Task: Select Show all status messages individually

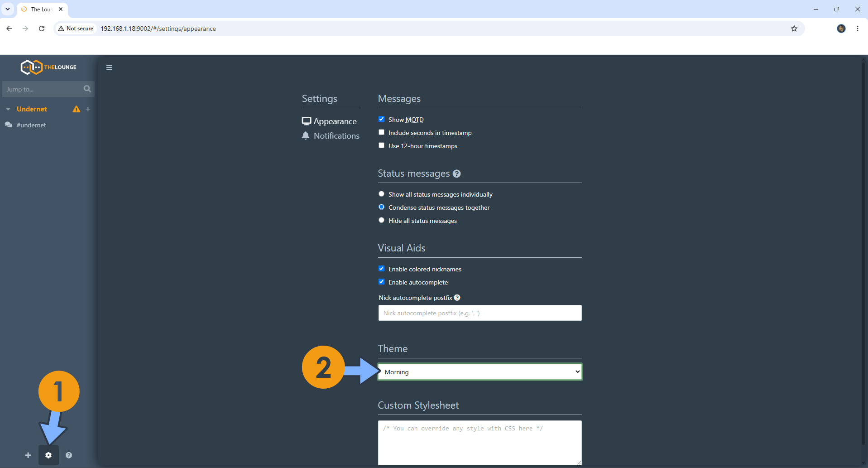Action: pos(382,194)
